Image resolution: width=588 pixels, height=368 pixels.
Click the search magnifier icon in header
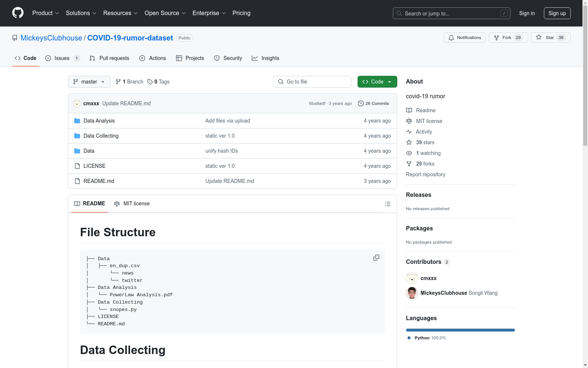point(399,13)
